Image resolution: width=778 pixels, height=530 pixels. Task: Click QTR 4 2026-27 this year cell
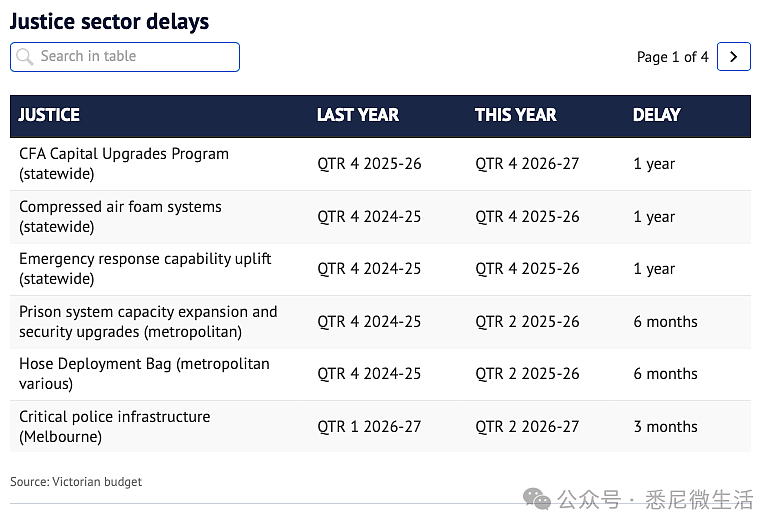(x=527, y=164)
